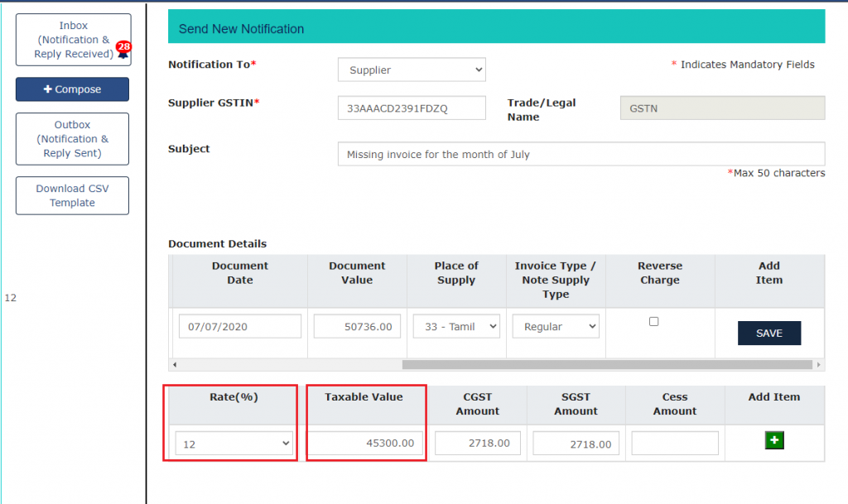Viewport: 848px width, 504px height.
Task: Click the Supplier GSTIN input field
Action: click(x=412, y=108)
